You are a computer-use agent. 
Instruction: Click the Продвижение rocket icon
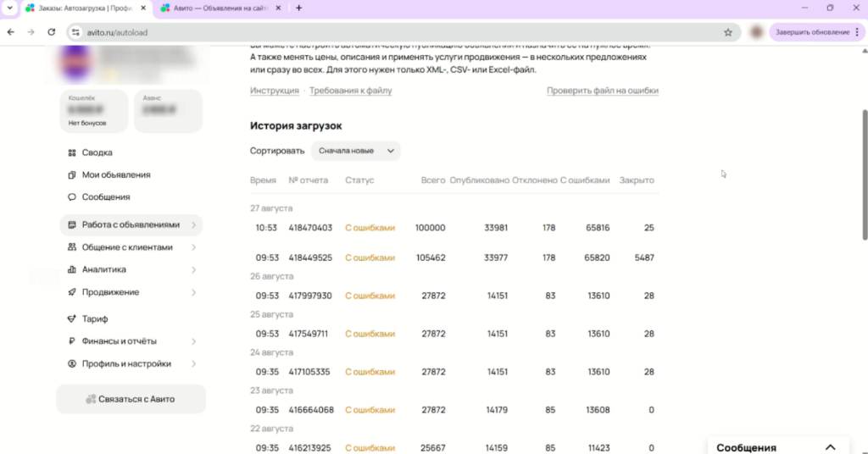[72, 292]
